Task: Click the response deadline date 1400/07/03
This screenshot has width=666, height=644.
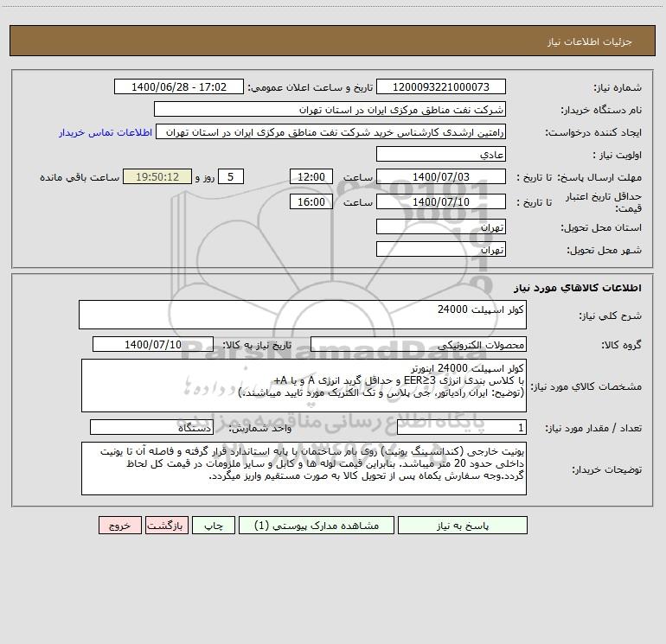Action: pyautogui.click(x=441, y=176)
